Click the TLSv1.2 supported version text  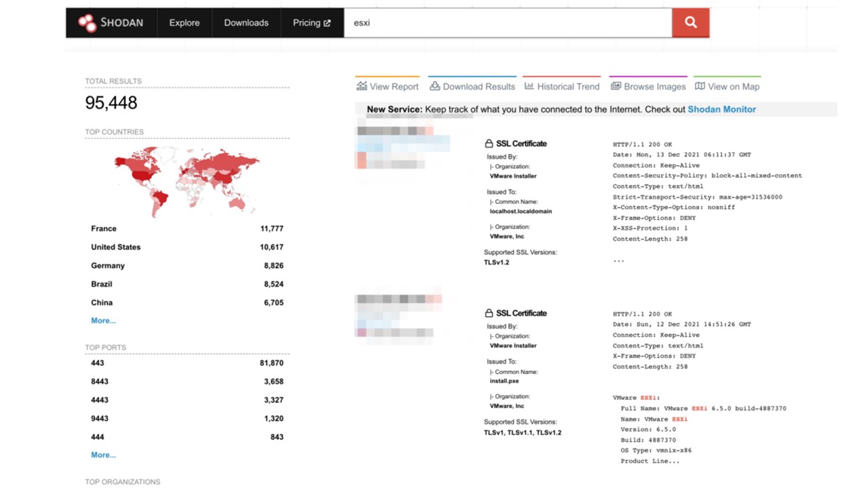tap(496, 262)
